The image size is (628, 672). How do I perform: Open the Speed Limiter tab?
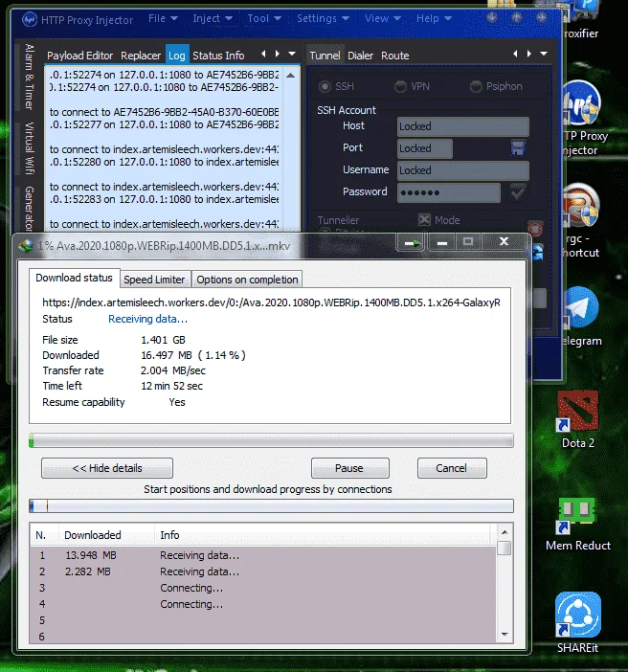point(154,280)
